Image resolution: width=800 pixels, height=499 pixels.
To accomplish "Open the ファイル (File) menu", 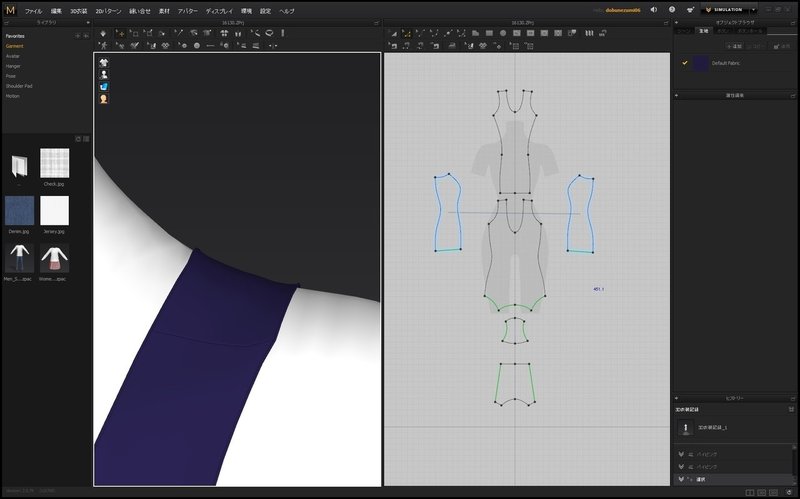I will 33,10.
